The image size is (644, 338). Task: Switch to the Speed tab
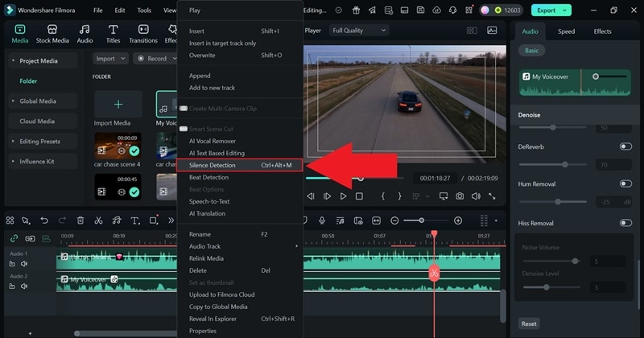(566, 31)
